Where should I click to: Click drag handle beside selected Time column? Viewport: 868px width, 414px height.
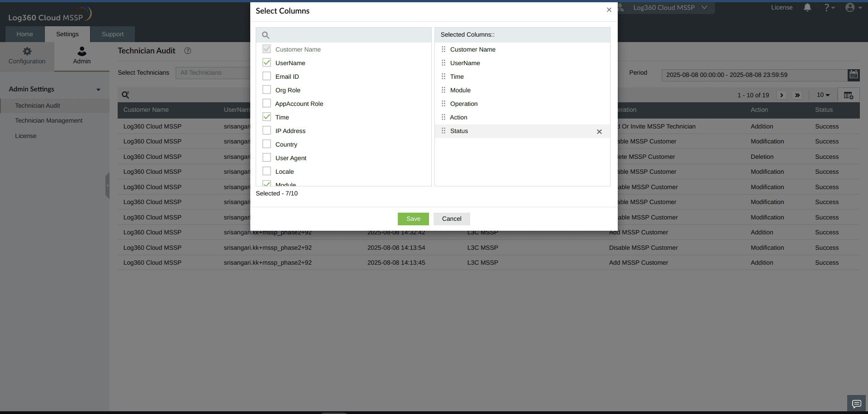(x=444, y=76)
